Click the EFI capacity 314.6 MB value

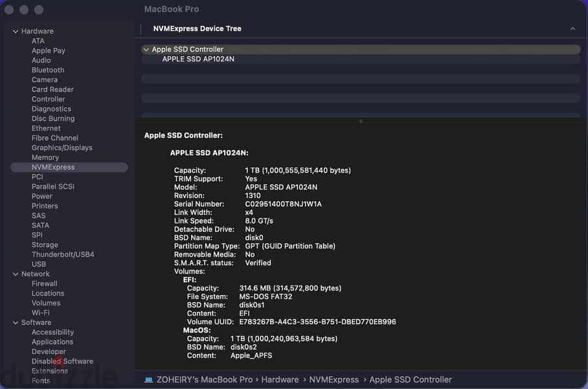pos(290,289)
